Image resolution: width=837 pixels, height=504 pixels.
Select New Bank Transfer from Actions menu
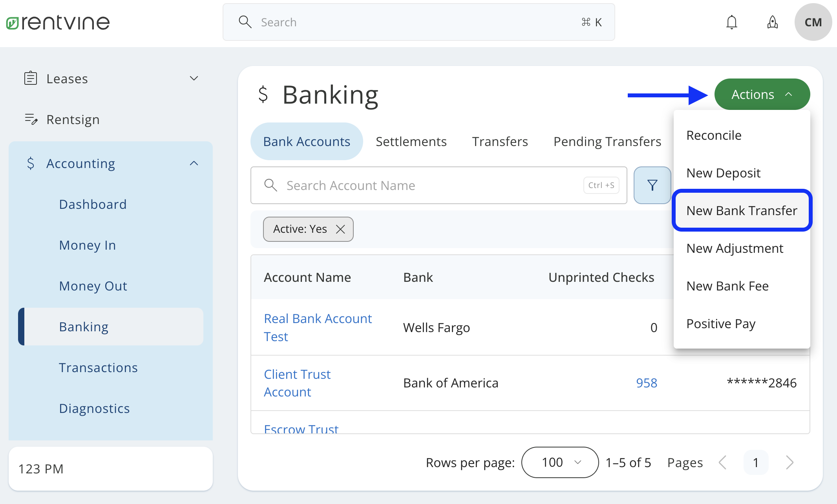(742, 211)
